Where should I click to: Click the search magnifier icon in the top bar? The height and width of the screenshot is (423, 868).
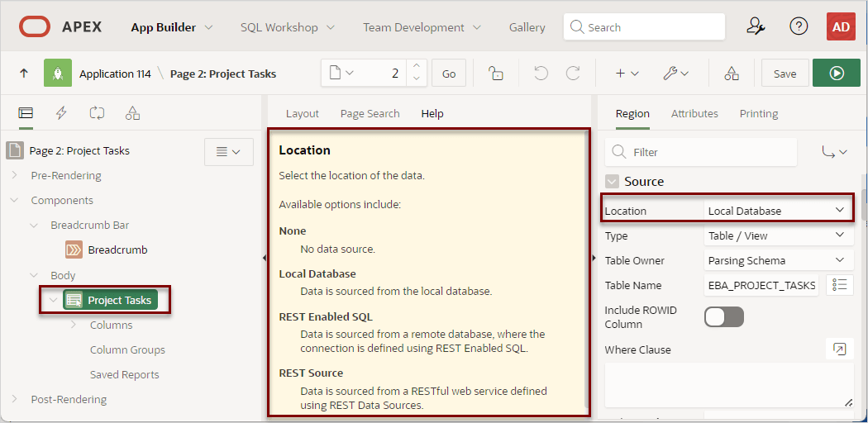tap(577, 27)
